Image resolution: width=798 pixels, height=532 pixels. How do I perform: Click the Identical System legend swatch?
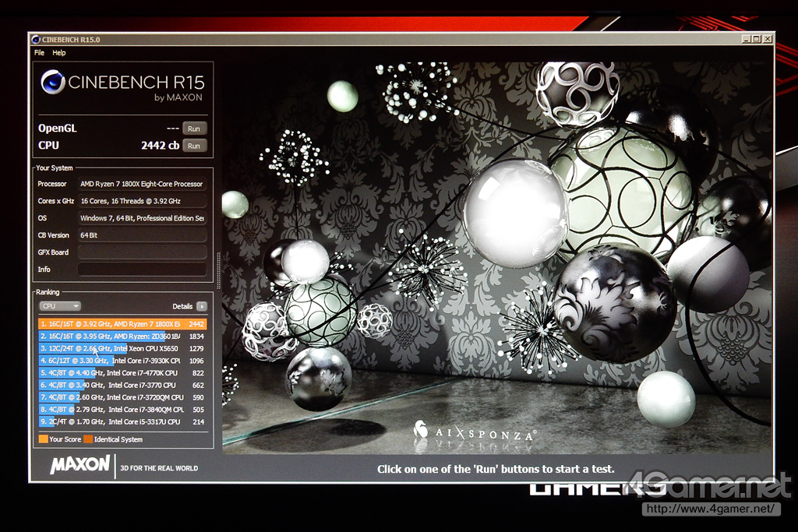coord(88,439)
